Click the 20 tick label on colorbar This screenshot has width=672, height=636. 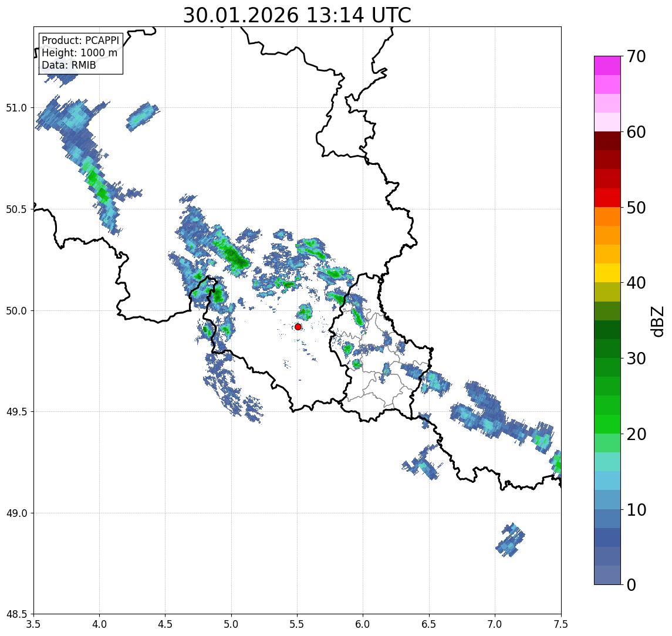pyautogui.click(x=636, y=434)
